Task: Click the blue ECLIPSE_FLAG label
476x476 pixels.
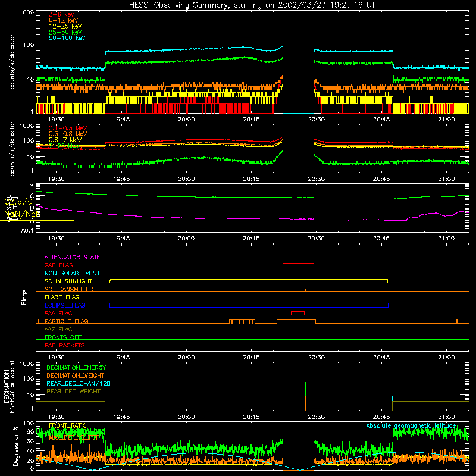Action: click(65, 305)
